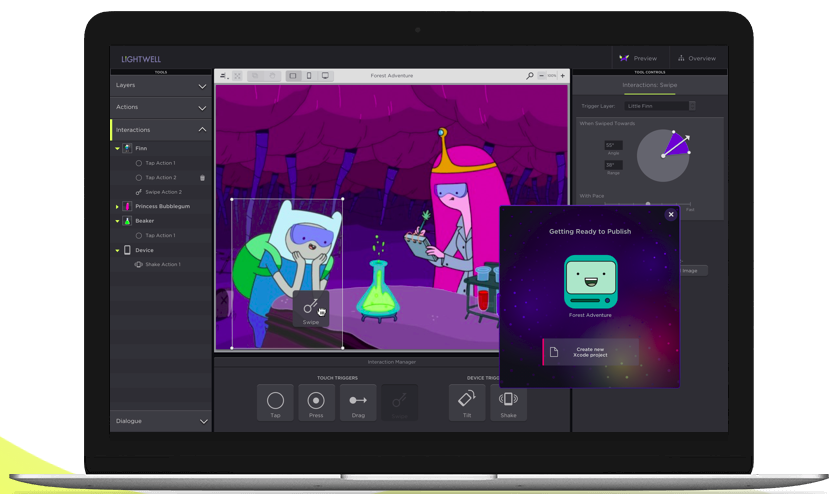Click the Finn layer thumbnail icon
838x494 pixels.
coord(127,148)
